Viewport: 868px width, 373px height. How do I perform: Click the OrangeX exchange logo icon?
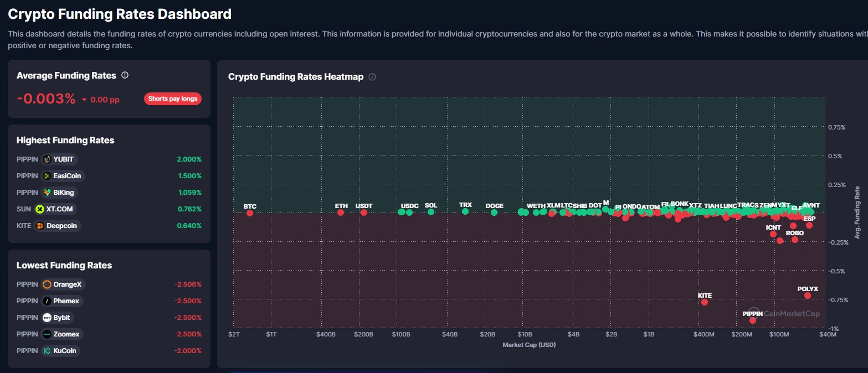[x=48, y=284]
